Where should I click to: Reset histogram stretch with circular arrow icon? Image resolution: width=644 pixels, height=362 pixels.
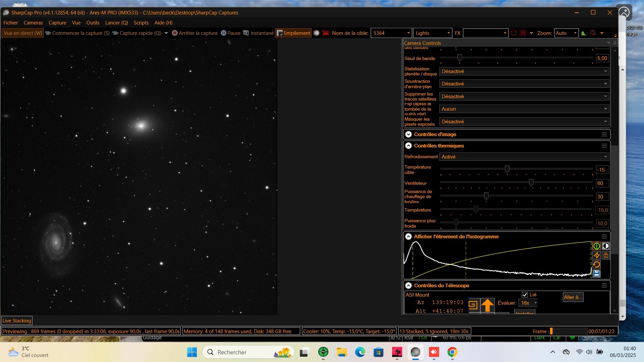[x=596, y=264]
